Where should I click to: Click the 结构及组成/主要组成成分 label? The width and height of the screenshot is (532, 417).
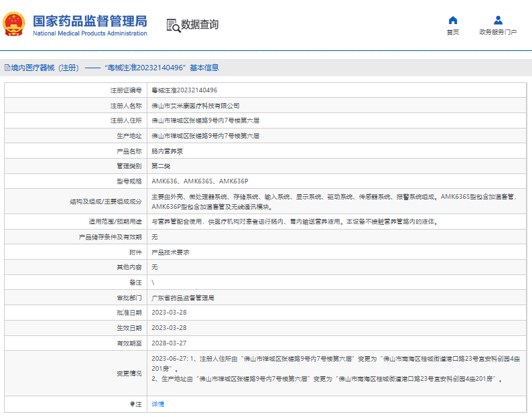105,201
